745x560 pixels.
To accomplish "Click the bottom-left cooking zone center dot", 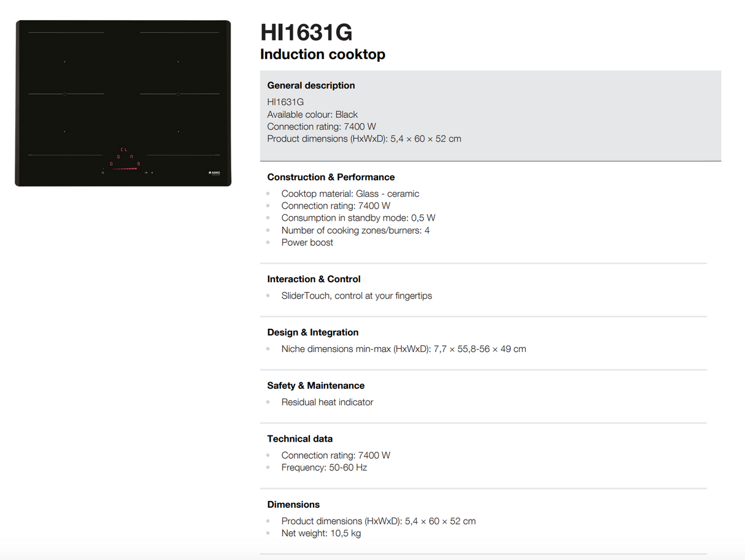I will click(64, 131).
